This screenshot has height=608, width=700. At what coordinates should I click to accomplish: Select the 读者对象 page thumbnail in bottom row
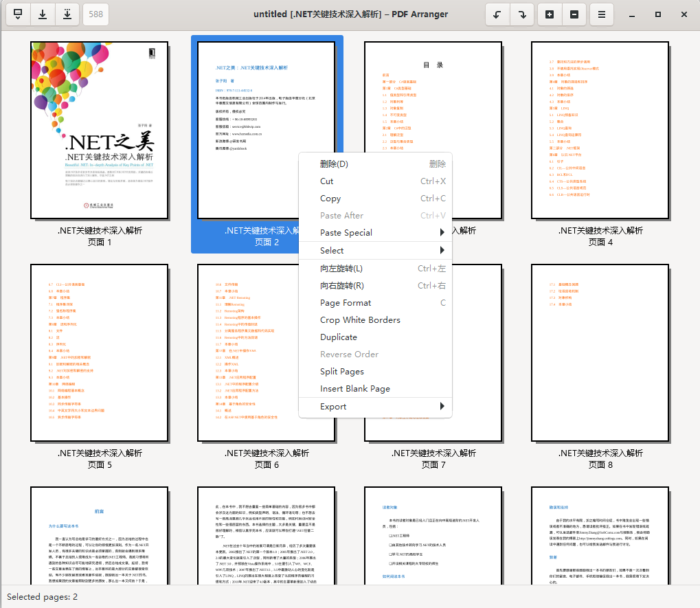coord(433,536)
